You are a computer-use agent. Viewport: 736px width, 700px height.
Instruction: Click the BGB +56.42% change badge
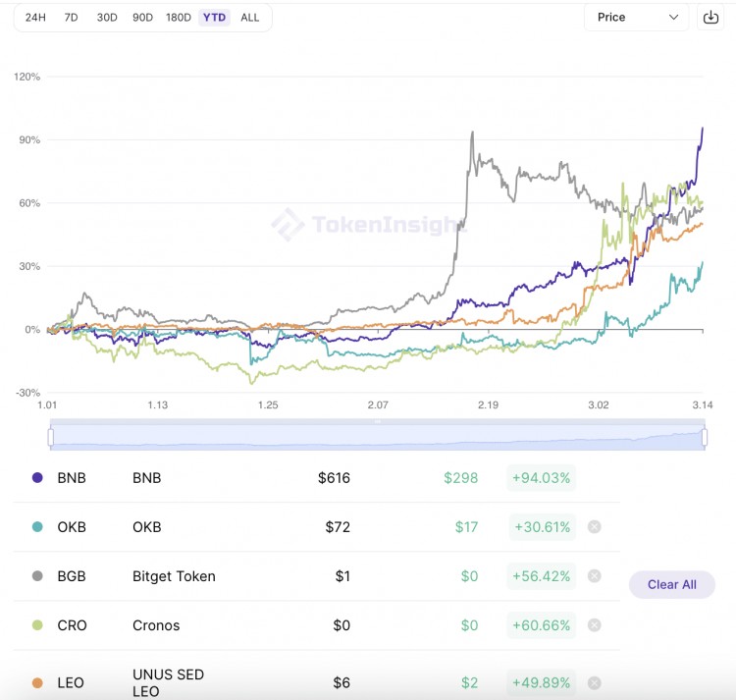541,576
